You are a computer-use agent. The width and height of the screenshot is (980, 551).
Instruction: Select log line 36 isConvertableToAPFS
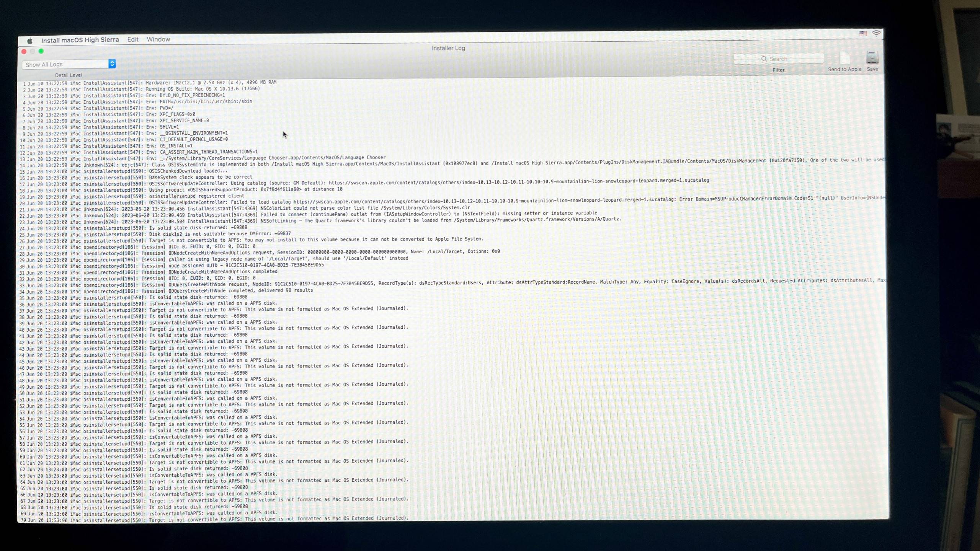pyautogui.click(x=149, y=304)
